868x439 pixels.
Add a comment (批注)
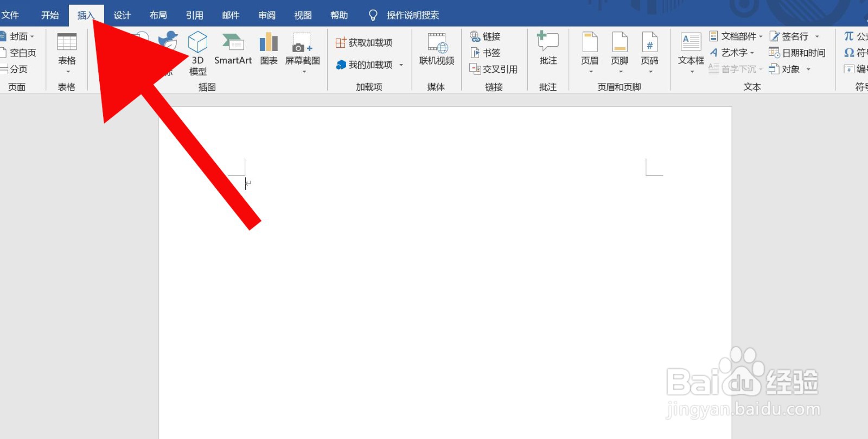(548, 49)
